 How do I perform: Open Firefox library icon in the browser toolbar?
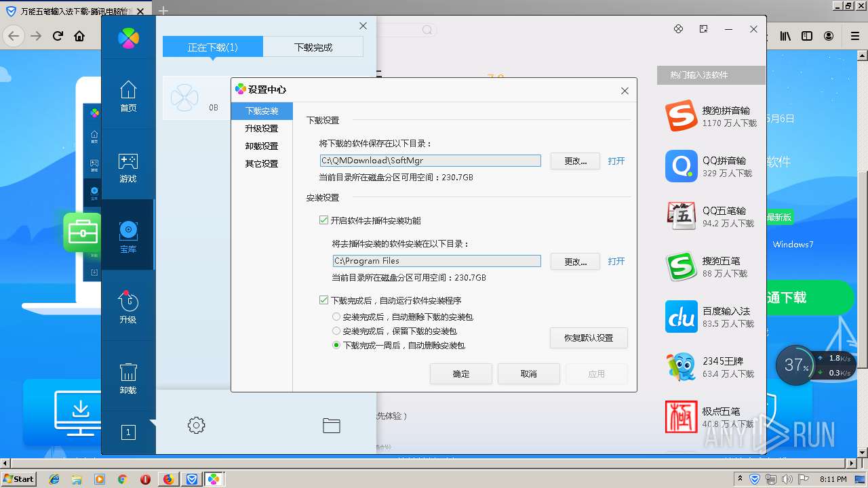coord(785,36)
